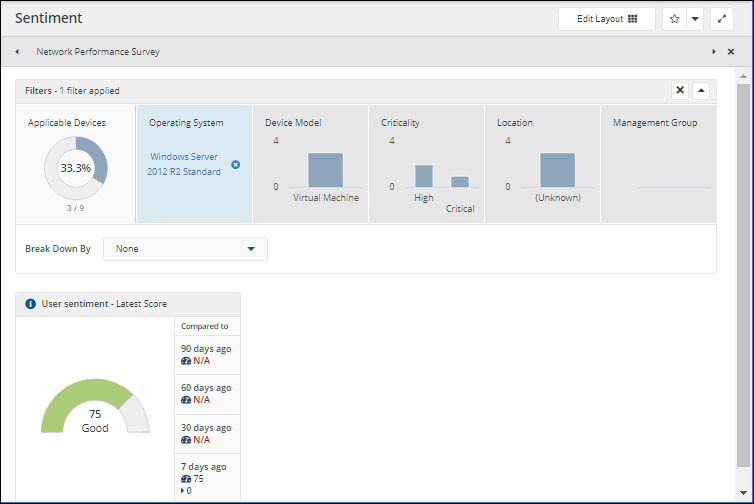Click the Applicable Devices donut chart
This screenshot has height=504, width=754.
coord(75,168)
